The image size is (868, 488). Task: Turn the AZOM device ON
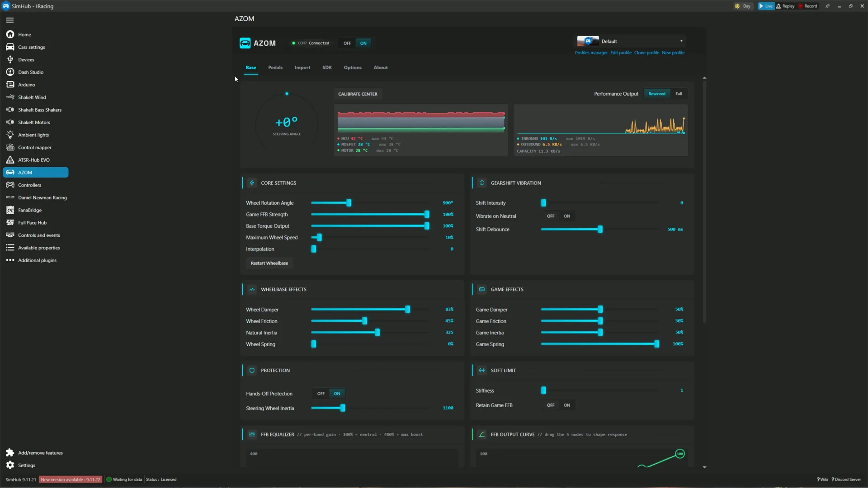pyautogui.click(x=363, y=43)
